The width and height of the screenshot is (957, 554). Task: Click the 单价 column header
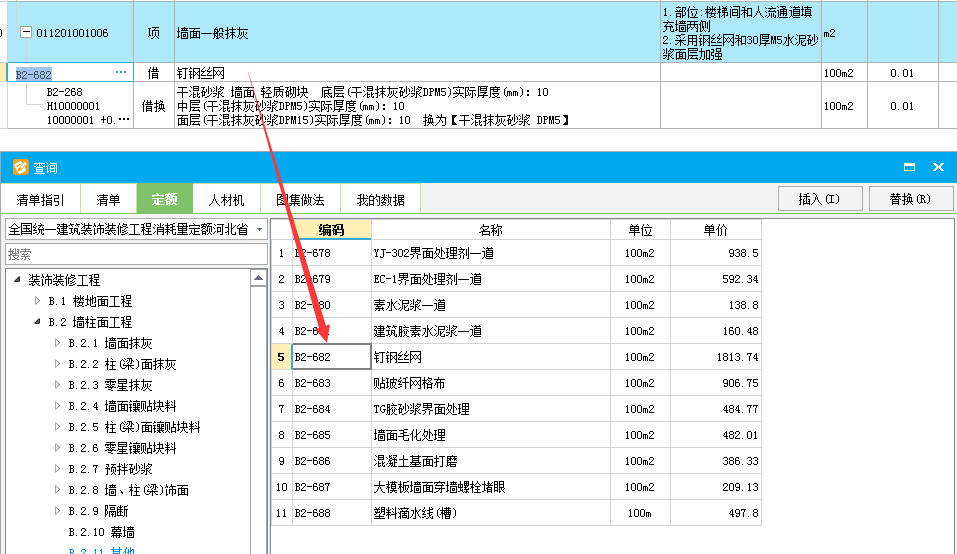click(715, 229)
